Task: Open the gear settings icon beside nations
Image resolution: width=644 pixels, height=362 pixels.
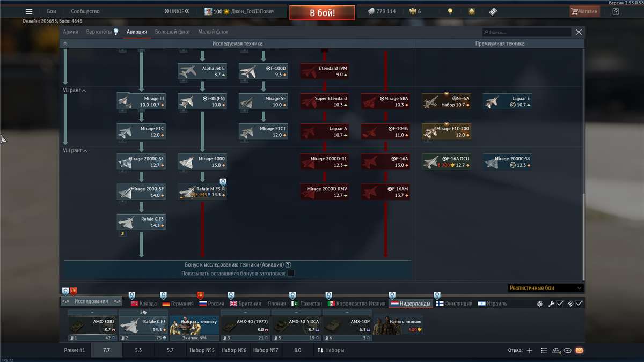Action: click(540, 304)
